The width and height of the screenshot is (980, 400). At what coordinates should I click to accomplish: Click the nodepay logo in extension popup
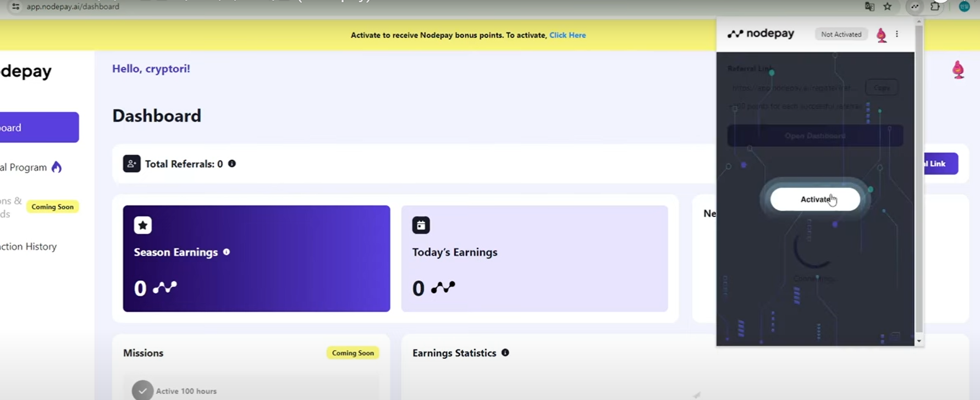[761, 34]
